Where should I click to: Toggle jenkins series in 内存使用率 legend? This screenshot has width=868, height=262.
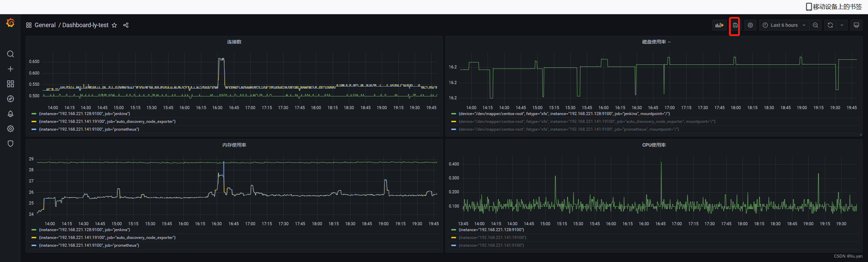pos(84,230)
